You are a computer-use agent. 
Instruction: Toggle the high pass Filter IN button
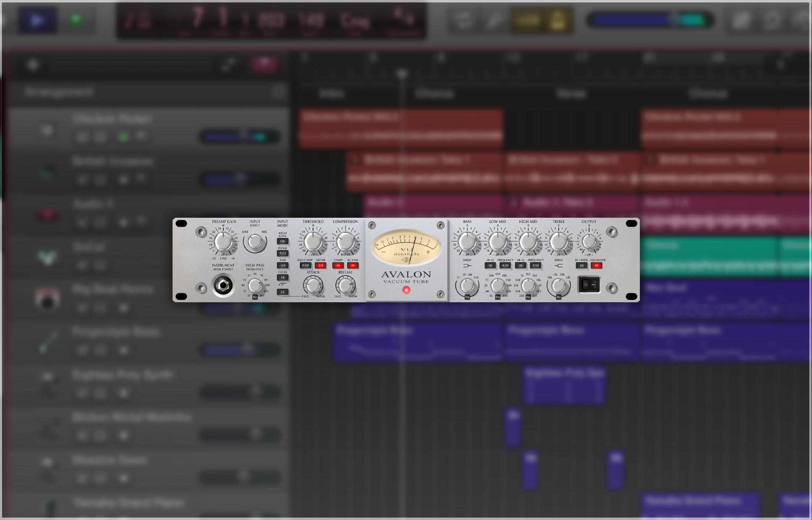point(283,277)
